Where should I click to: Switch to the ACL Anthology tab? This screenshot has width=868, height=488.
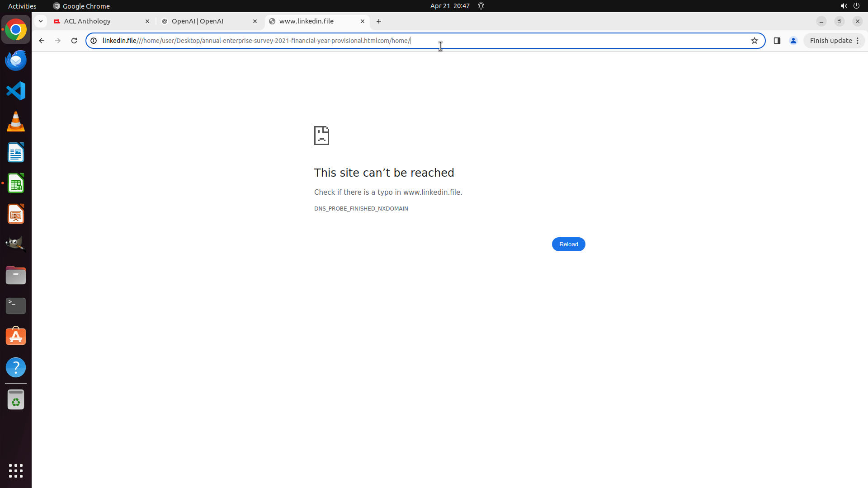click(x=99, y=21)
